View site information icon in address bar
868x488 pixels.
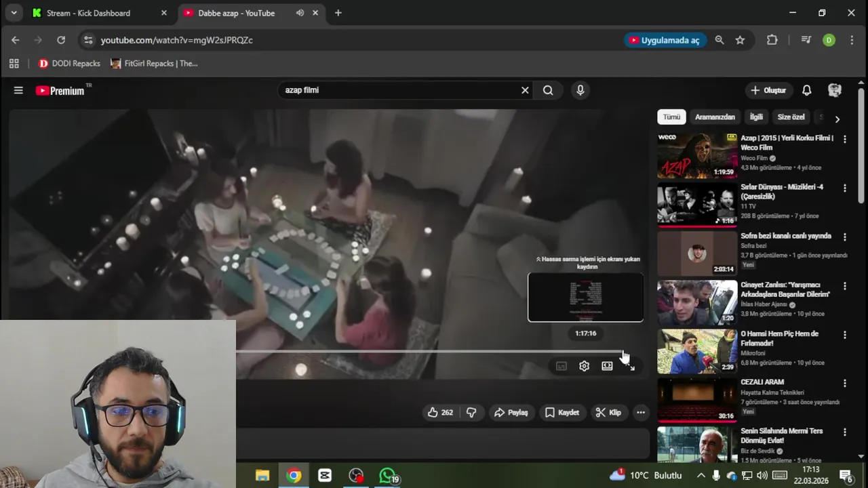pyautogui.click(x=88, y=40)
